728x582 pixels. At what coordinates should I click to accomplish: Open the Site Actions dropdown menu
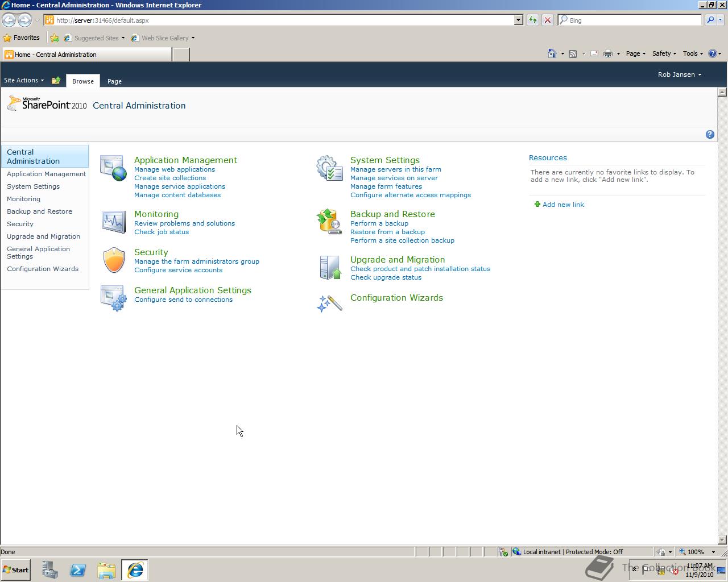(x=24, y=80)
